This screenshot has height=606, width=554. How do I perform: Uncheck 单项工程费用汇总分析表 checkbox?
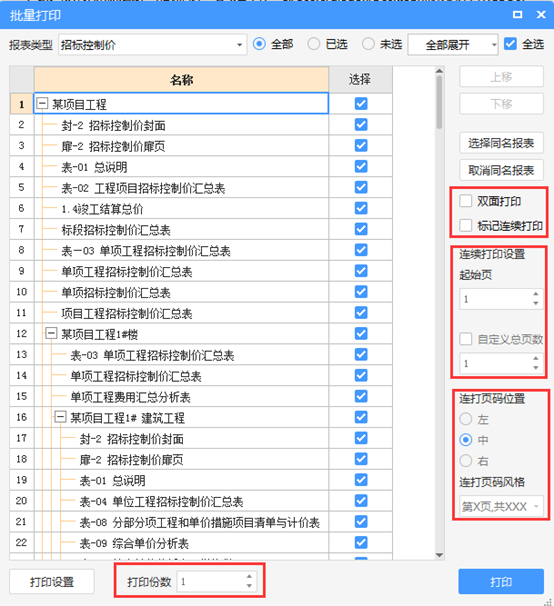point(361,396)
